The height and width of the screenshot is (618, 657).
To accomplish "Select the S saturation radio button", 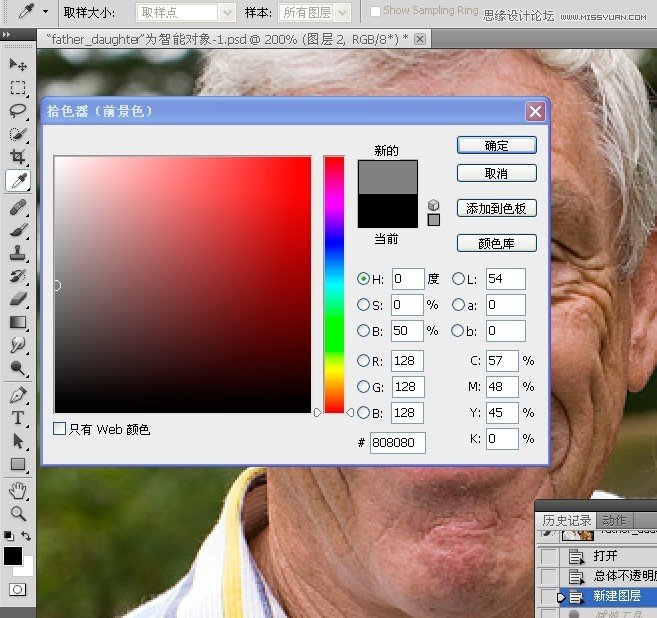I will click(363, 305).
